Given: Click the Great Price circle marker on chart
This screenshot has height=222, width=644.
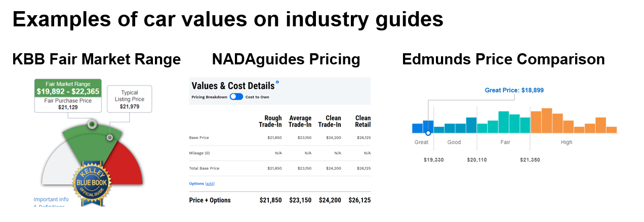Looking at the screenshot, I should point(428,133).
